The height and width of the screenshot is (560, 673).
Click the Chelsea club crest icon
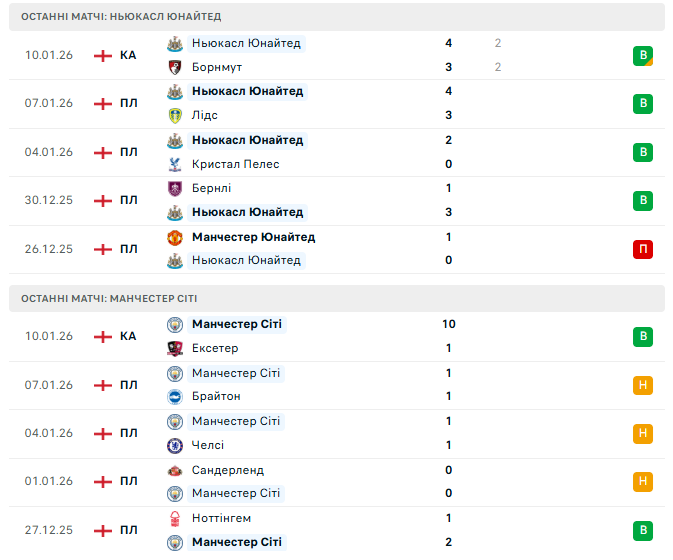(x=175, y=445)
